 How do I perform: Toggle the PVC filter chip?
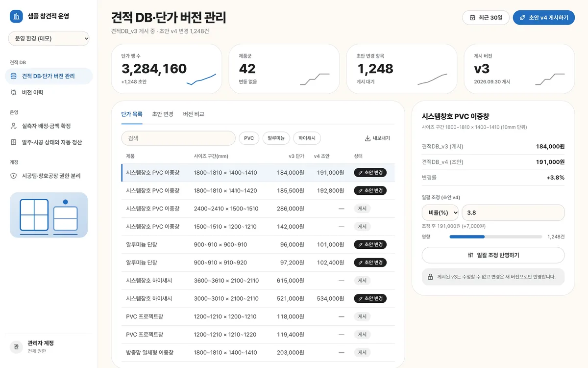[x=249, y=138]
